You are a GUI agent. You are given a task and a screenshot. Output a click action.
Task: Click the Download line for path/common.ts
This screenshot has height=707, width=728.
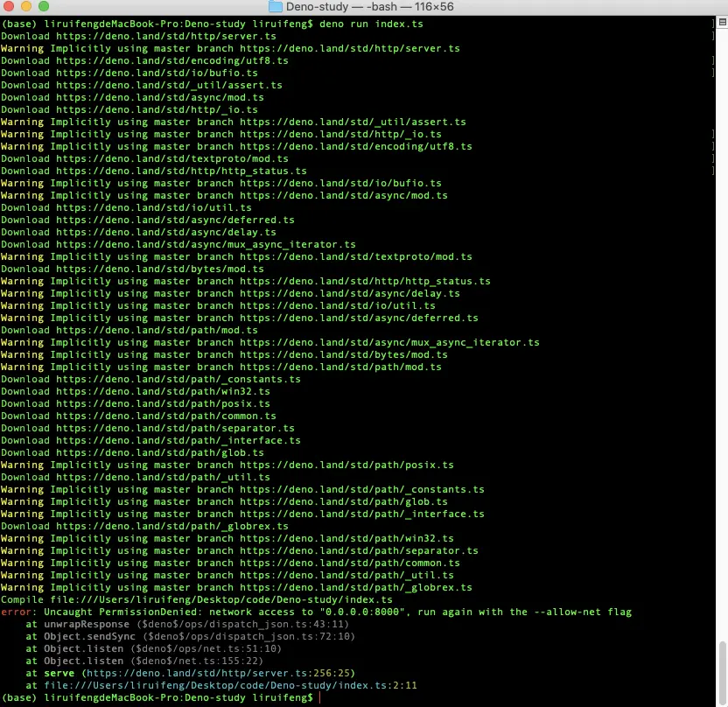click(x=138, y=416)
